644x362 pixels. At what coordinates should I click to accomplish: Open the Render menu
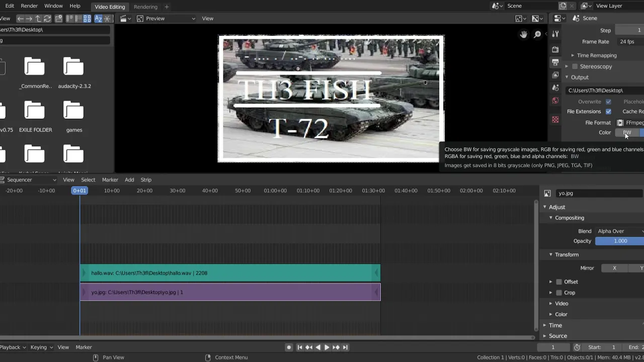click(29, 6)
